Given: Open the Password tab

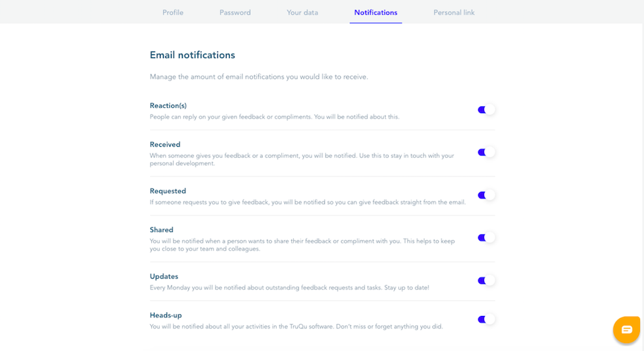Looking at the screenshot, I should [235, 13].
